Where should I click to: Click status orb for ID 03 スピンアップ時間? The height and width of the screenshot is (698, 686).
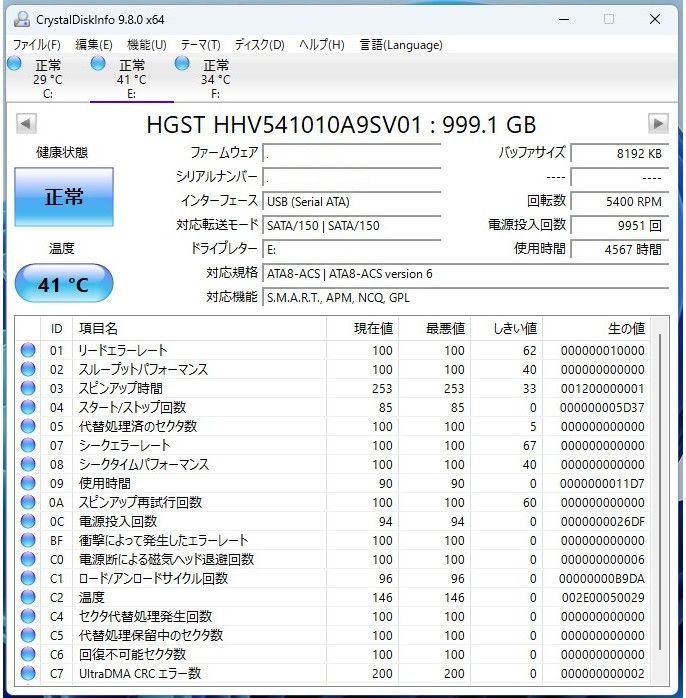tap(28, 388)
